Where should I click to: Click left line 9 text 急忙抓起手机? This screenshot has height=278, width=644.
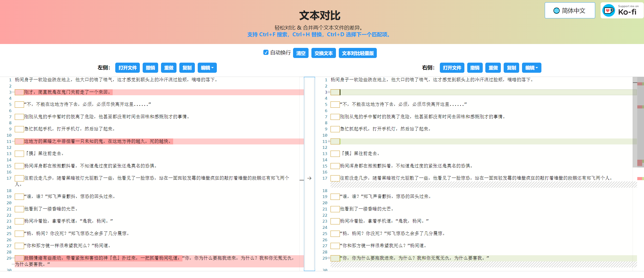tap(38, 129)
